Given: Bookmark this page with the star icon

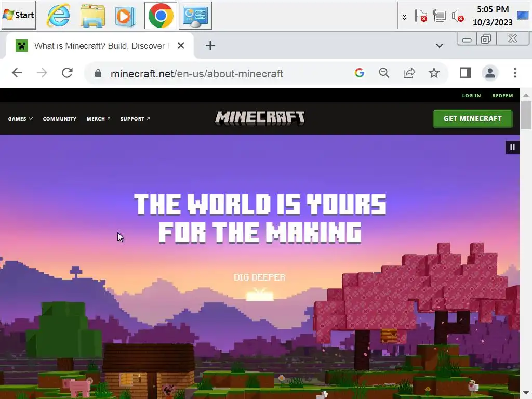Looking at the screenshot, I should point(434,73).
